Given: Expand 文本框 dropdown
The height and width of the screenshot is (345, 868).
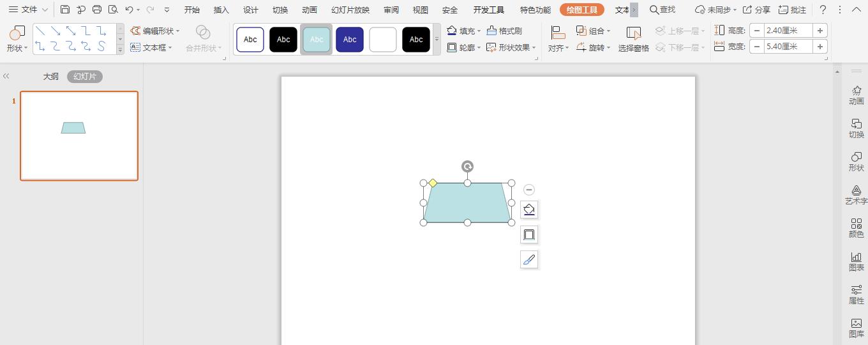Looking at the screenshot, I should 170,48.
